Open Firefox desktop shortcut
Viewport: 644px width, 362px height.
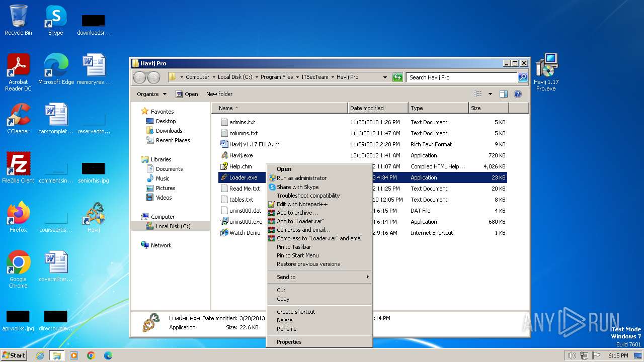tap(18, 217)
